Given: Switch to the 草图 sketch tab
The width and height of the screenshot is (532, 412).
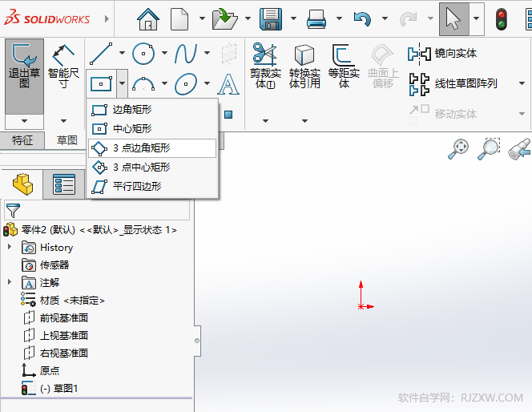Looking at the screenshot, I should [x=66, y=140].
